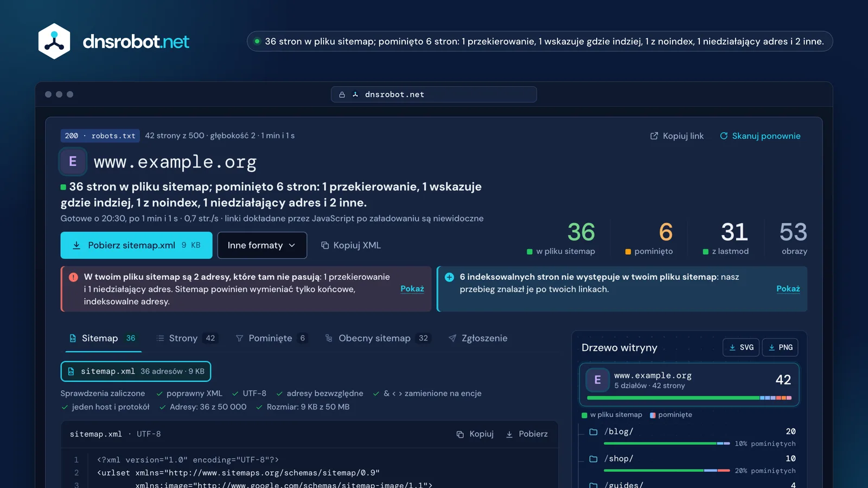Switch to the Pominięte 6 tab

click(271, 338)
